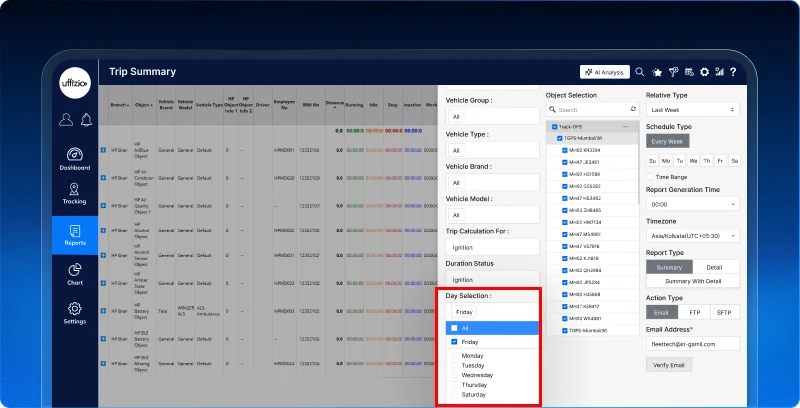
Task: Open Tracking in sidebar
Action: [74, 194]
